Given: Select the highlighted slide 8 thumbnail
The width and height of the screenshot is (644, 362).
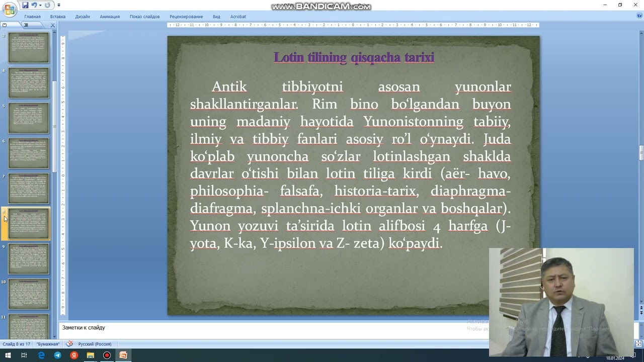Looking at the screenshot, I should tap(29, 223).
